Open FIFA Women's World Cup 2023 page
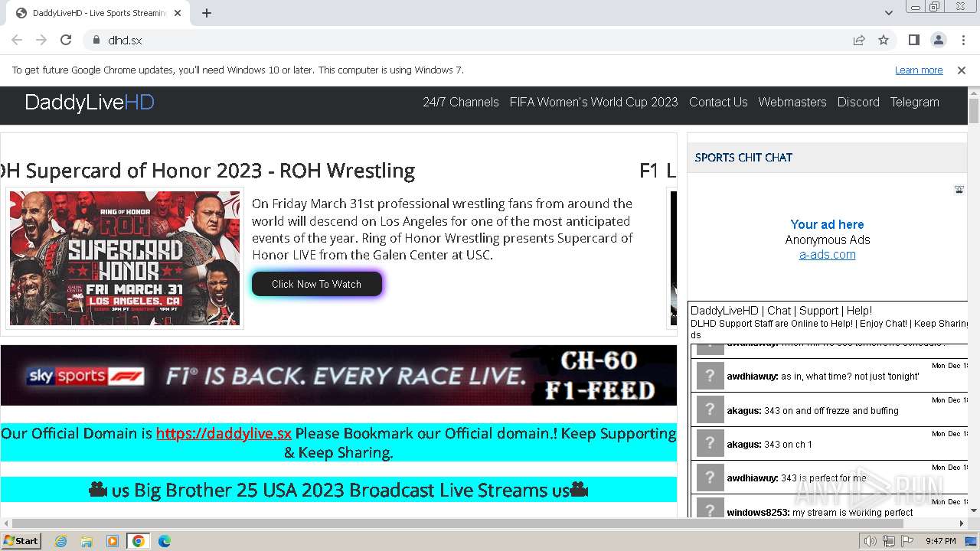Screen dimensions: 980x551 pyautogui.click(x=594, y=102)
